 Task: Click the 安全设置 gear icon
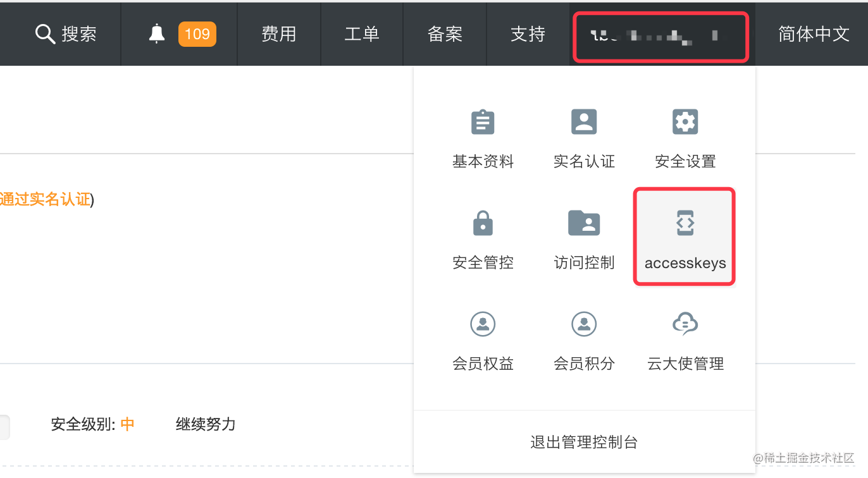tap(685, 121)
